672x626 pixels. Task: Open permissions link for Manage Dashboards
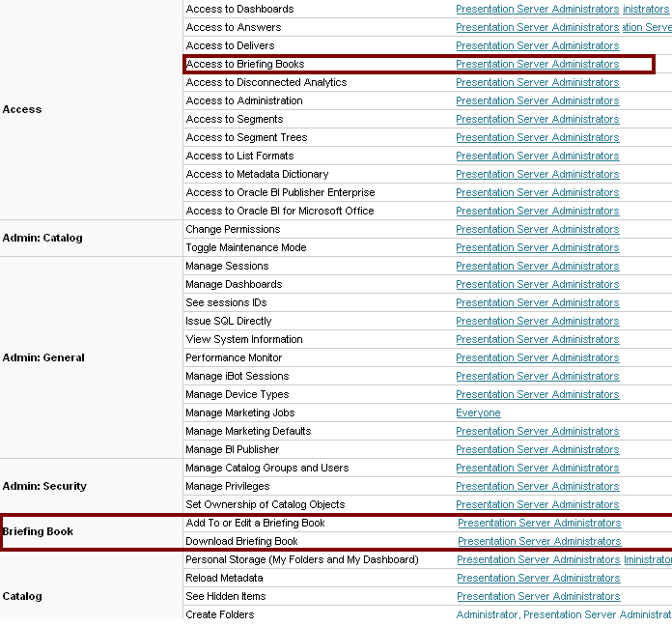point(538,285)
